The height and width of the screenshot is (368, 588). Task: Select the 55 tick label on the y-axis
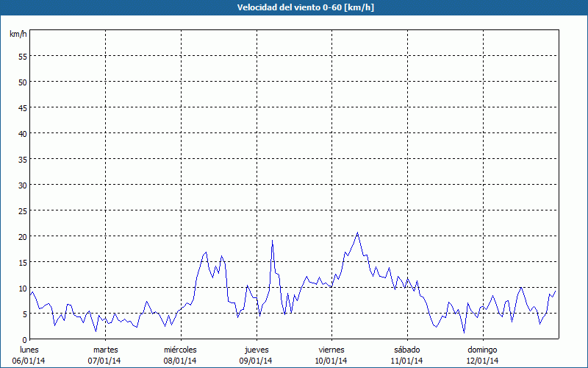pyautogui.click(x=22, y=56)
